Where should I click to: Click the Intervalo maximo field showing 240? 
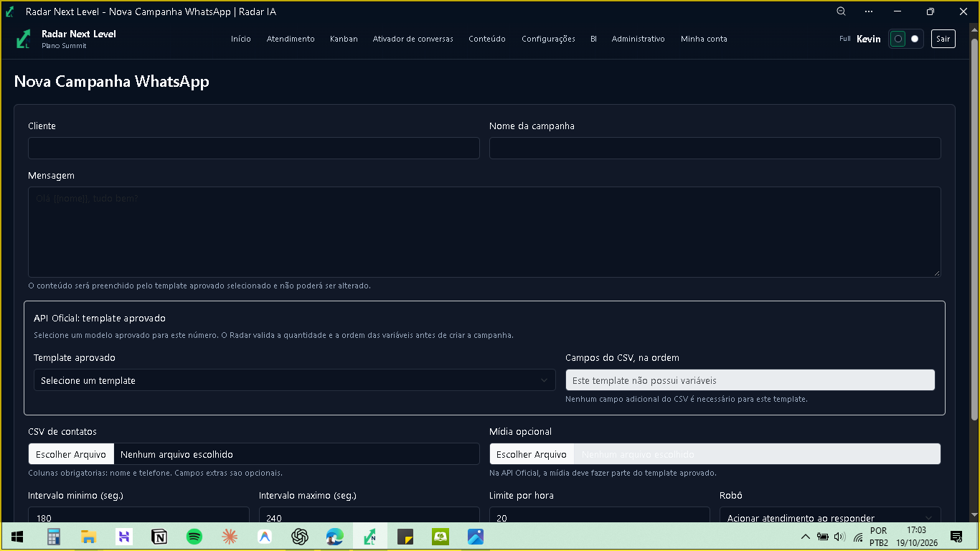coord(369,515)
